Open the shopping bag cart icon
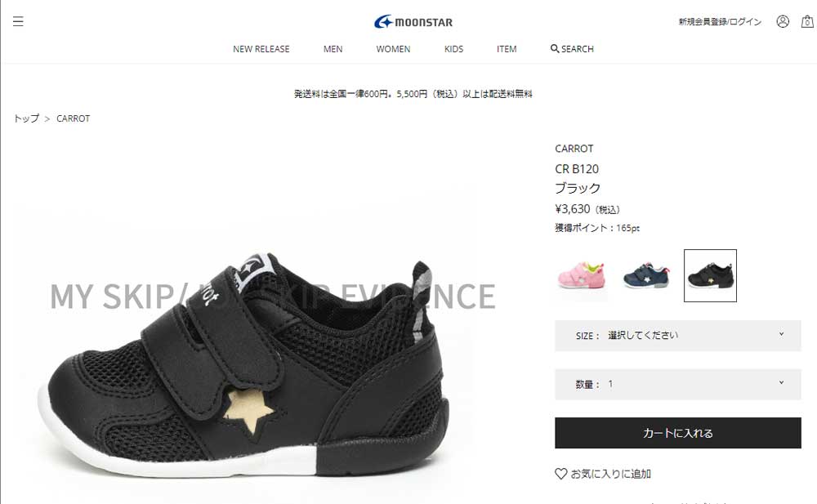The image size is (817, 504). tap(807, 21)
